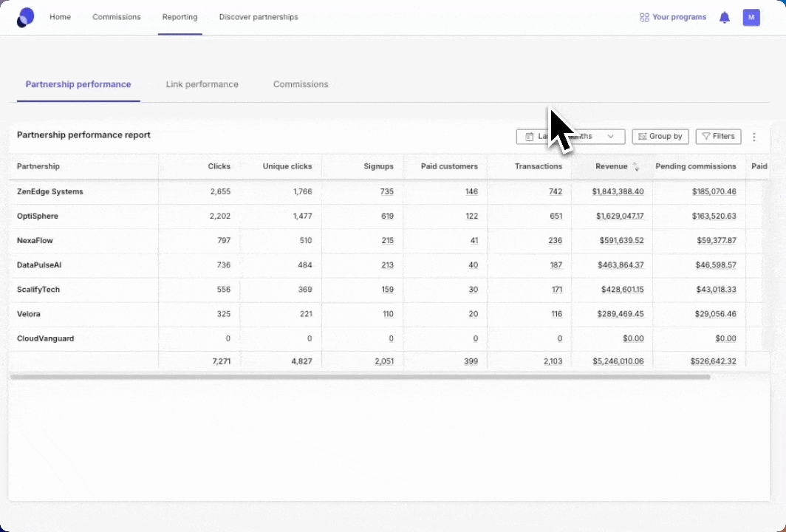786x532 pixels.
Task: Click ZenEdge Systems revenue $1,843,388.40
Action: pyautogui.click(x=618, y=191)
